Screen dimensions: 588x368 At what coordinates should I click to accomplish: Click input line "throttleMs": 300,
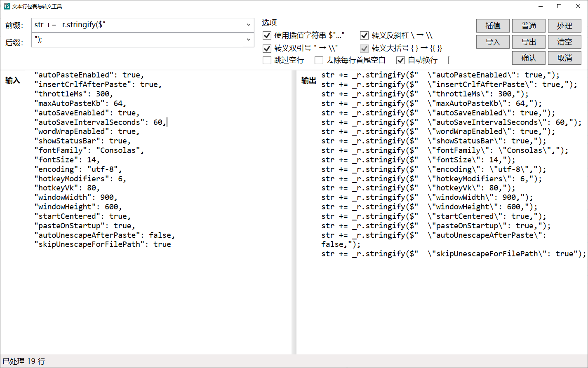74,94
